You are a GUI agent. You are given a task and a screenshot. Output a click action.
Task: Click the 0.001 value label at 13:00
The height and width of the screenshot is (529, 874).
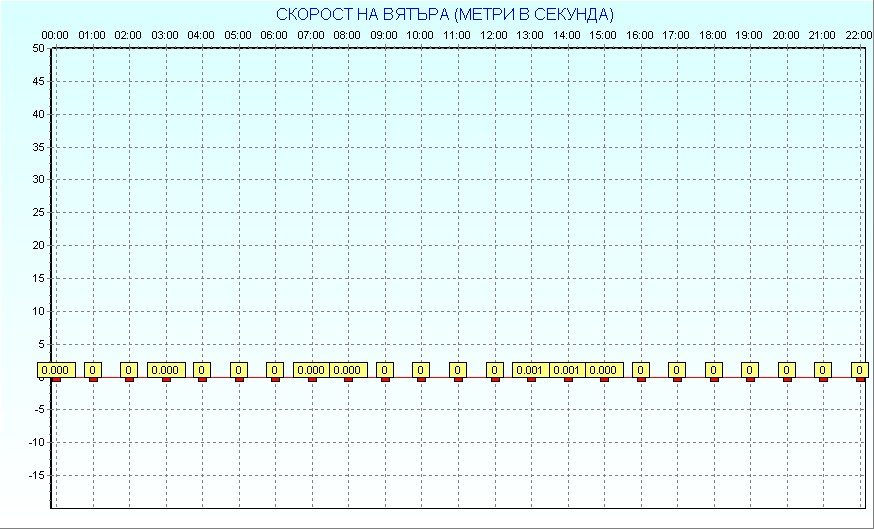click(530, 370)
